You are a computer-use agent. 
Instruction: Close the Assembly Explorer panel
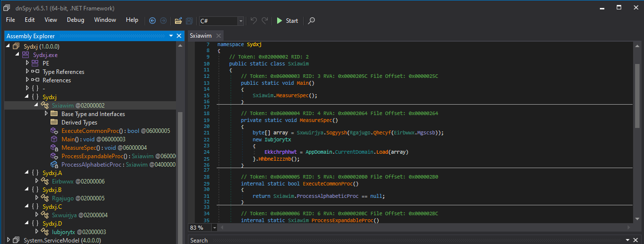point(179,36)
